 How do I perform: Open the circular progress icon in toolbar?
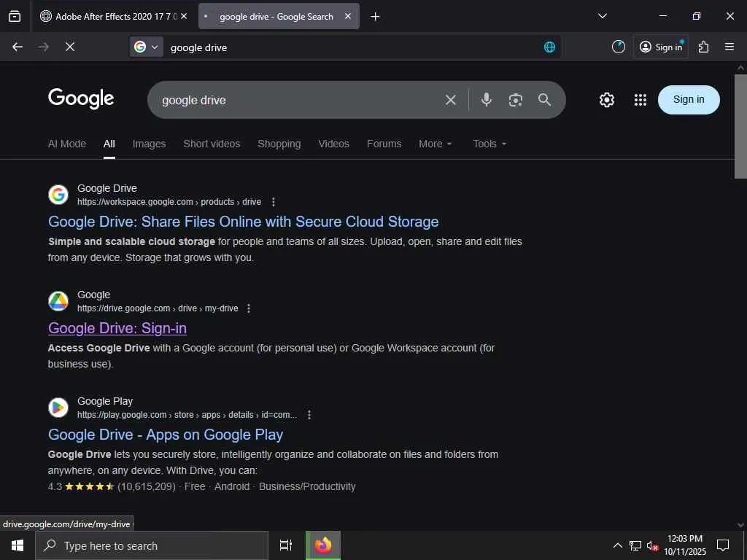[x=619, y=47]
